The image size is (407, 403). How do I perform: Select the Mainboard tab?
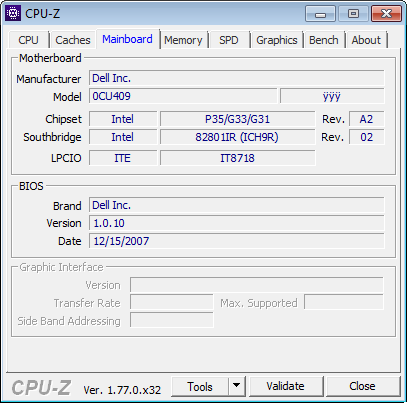[x=127, y=39]
